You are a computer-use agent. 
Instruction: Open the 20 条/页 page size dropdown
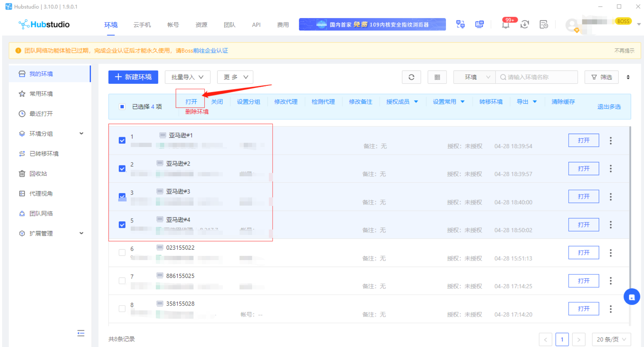(x=612, y=339)
